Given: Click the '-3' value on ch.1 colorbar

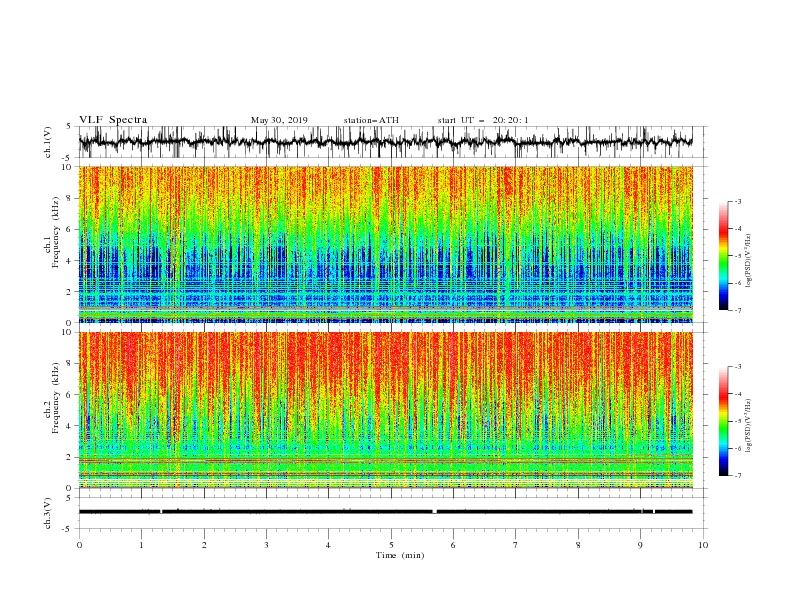Looking at the screenshot, I should 737,201.
